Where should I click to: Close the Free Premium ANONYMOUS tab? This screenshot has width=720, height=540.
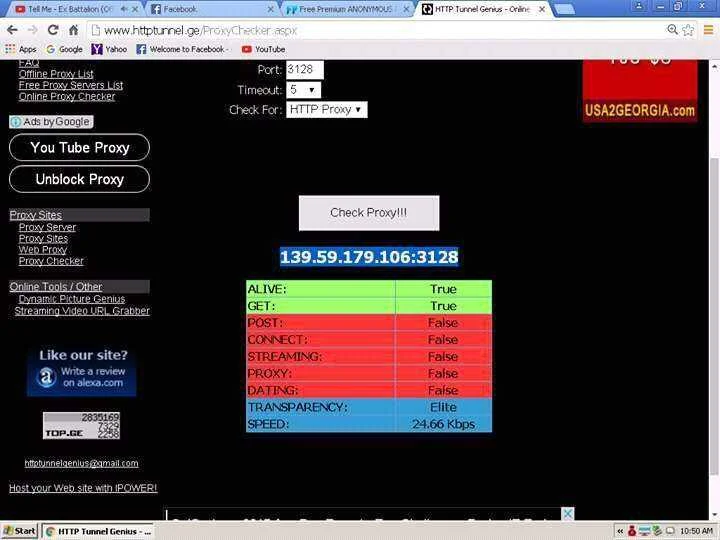406,9
